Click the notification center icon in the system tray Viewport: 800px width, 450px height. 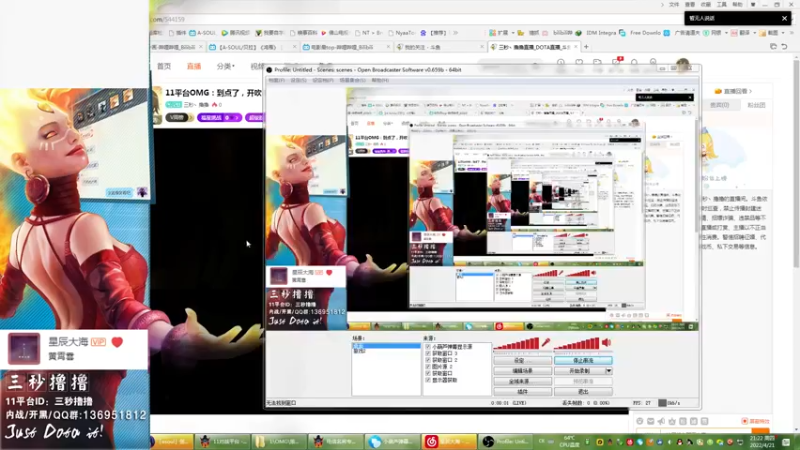[786, 442]
